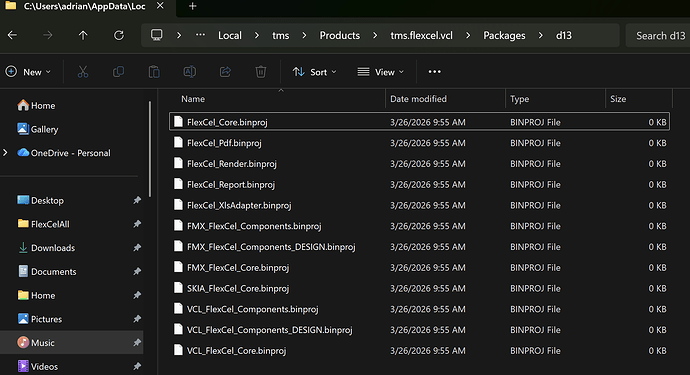Viewport: 690px width, 375px height.
Task: Expand chevron after tms breadcrumb
Action: 304,35
